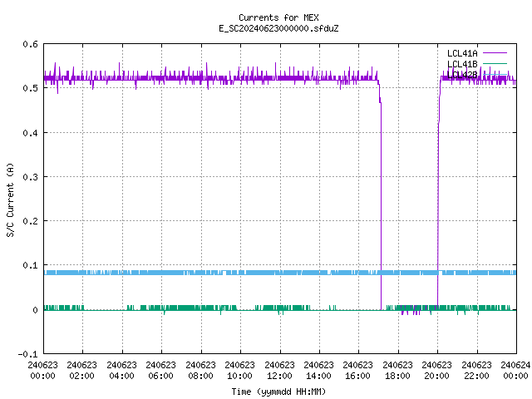Click the '240623 20:00' x-axis tick label
This screenshot has width=532, height=399.
436,370
